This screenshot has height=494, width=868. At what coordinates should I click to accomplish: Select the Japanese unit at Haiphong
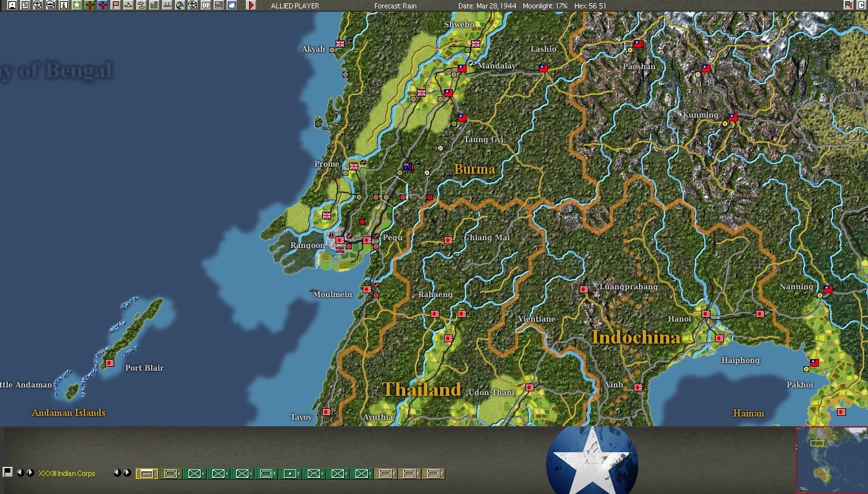pos(720,338)
